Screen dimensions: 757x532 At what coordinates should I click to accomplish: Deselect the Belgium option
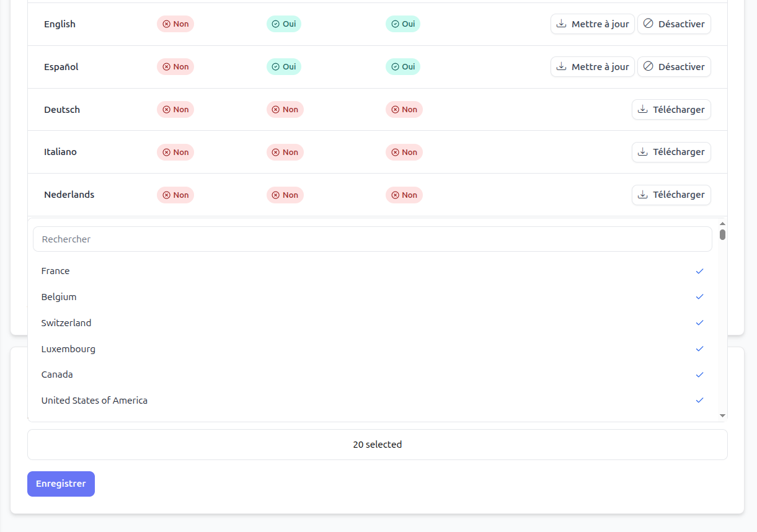point(373,297)
